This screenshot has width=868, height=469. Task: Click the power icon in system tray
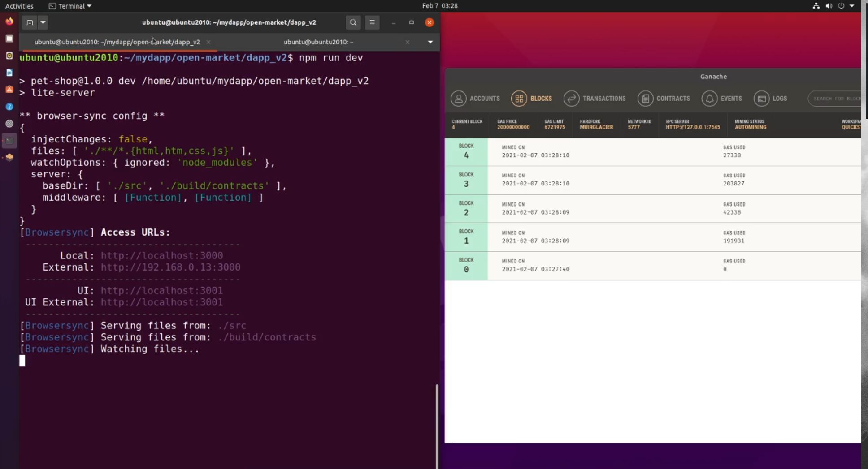click(841, 6)
